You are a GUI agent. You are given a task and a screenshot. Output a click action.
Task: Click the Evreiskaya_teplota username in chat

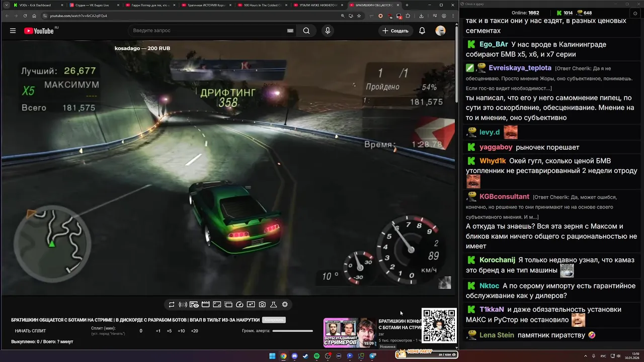[x=520, y=68]
